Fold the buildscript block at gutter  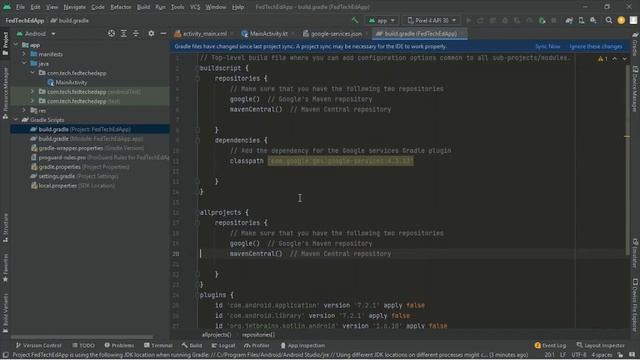(197, 68)
